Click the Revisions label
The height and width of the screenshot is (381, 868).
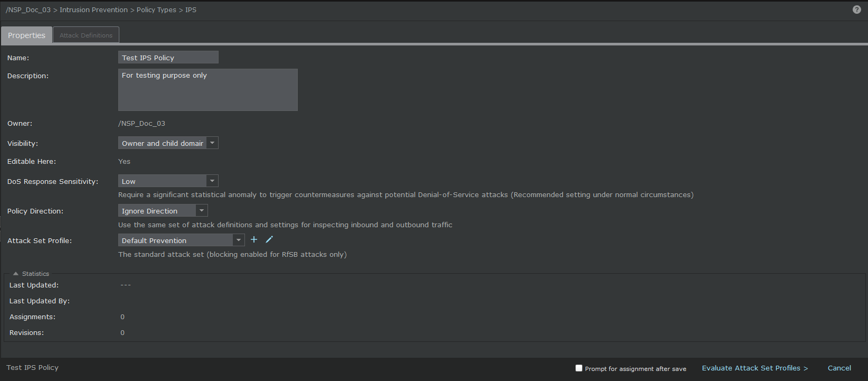(26, 332)
